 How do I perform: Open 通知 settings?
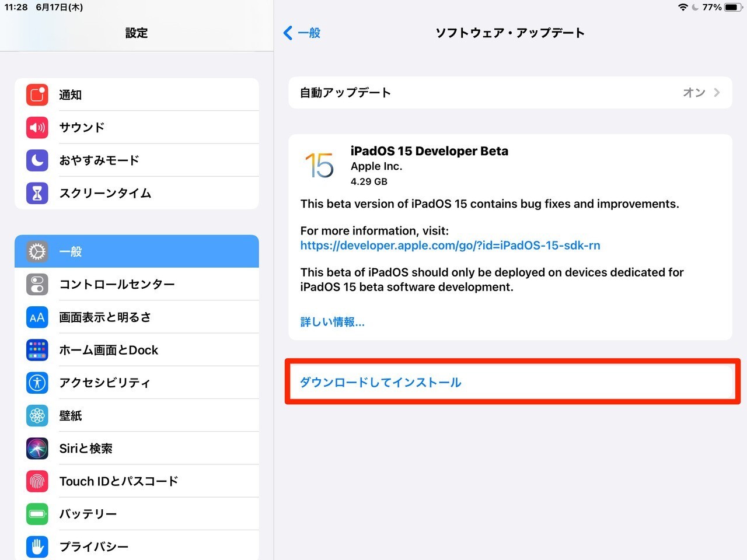[x=137, y=94]
